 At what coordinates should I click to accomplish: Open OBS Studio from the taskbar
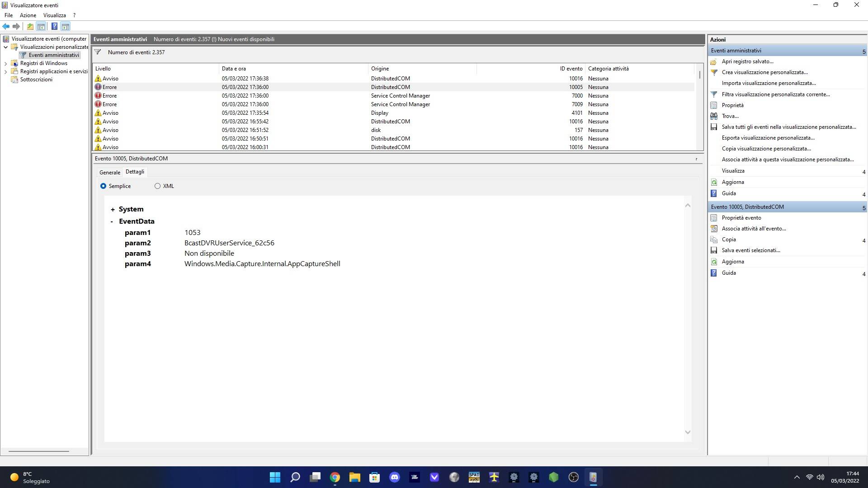(574, 477)
